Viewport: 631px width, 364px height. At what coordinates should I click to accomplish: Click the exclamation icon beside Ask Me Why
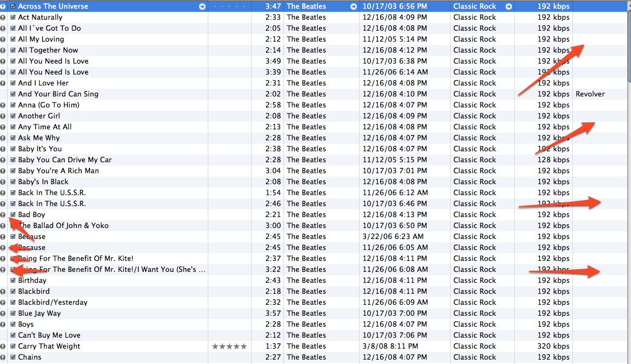(3, 138)
